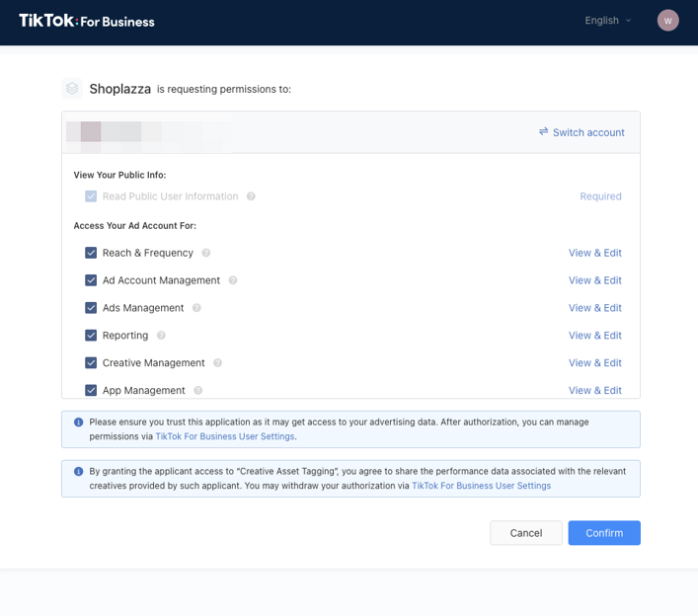Click help icon next to App Management
This screenshot has width=698, height=616.
click(x=198, y=390)
